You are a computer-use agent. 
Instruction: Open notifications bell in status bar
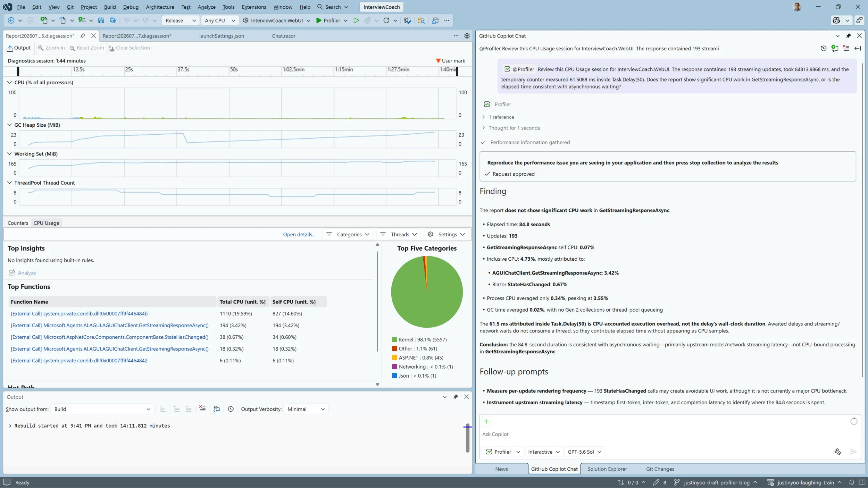(851, 482)
